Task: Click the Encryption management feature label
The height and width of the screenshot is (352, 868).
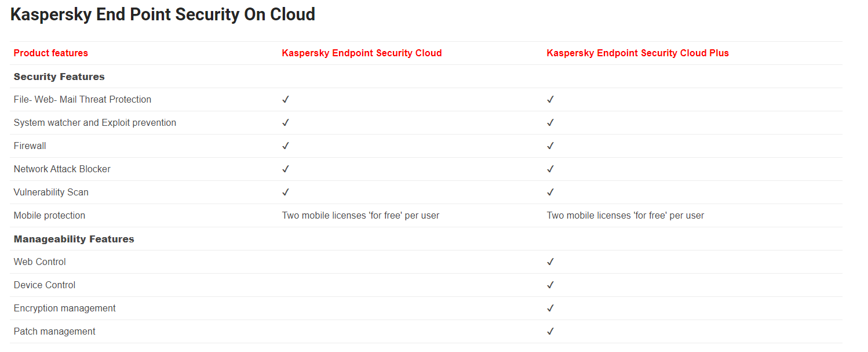Action: (x=65, y=308)
